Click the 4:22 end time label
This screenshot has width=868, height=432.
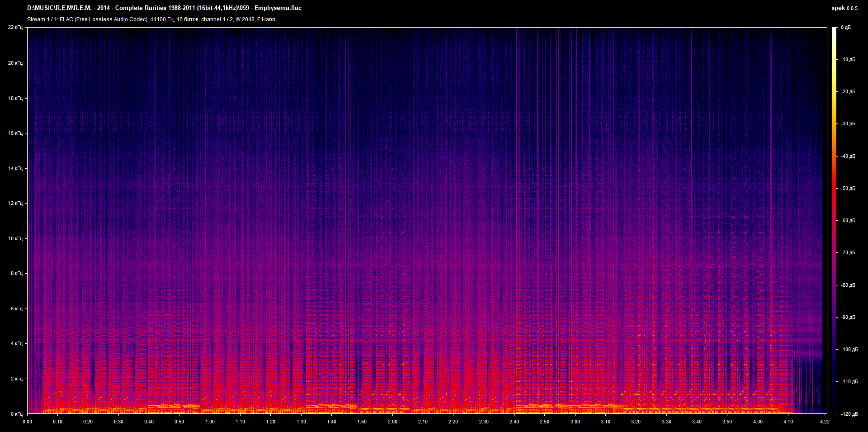tap(825, 422)
